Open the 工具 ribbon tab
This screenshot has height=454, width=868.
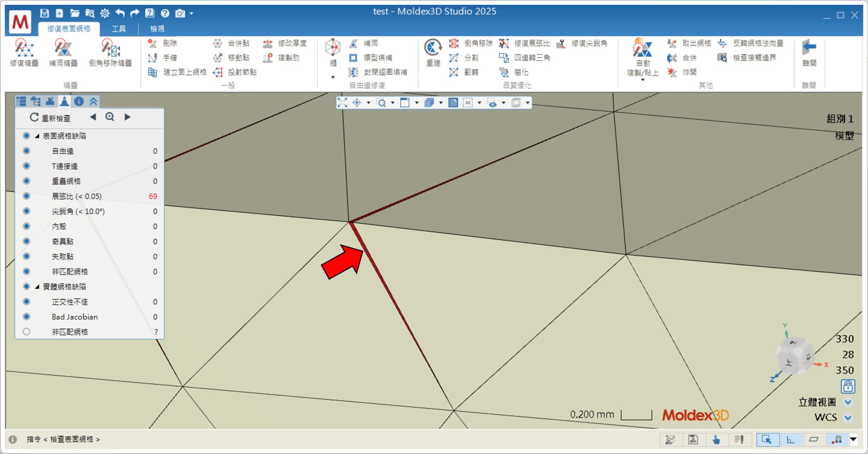tap(119, 28)
